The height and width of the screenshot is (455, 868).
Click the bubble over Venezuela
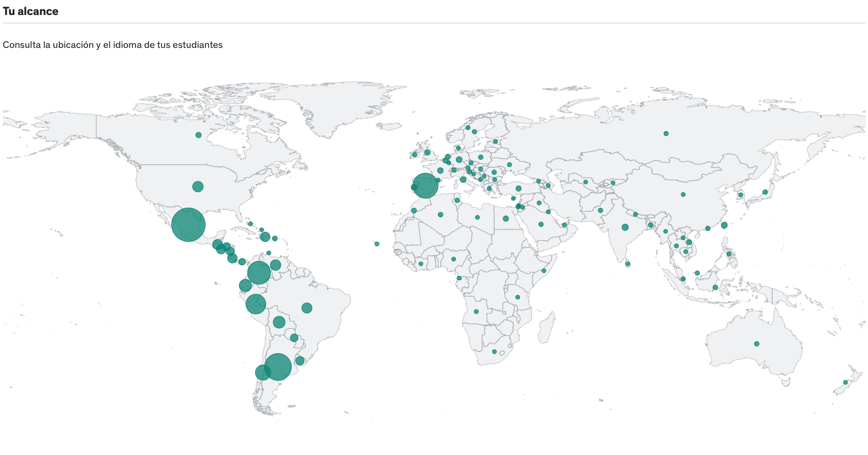click(276, 265)
